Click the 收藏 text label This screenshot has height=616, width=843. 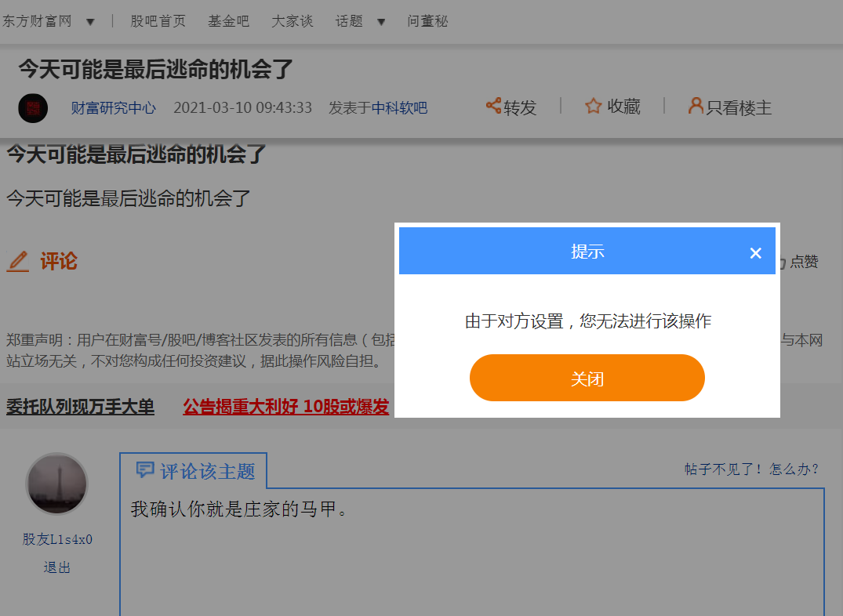(623, 107)
